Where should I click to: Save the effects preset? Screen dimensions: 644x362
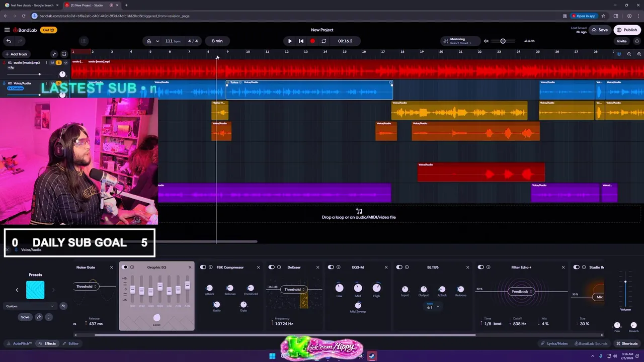tap(25, 317)
